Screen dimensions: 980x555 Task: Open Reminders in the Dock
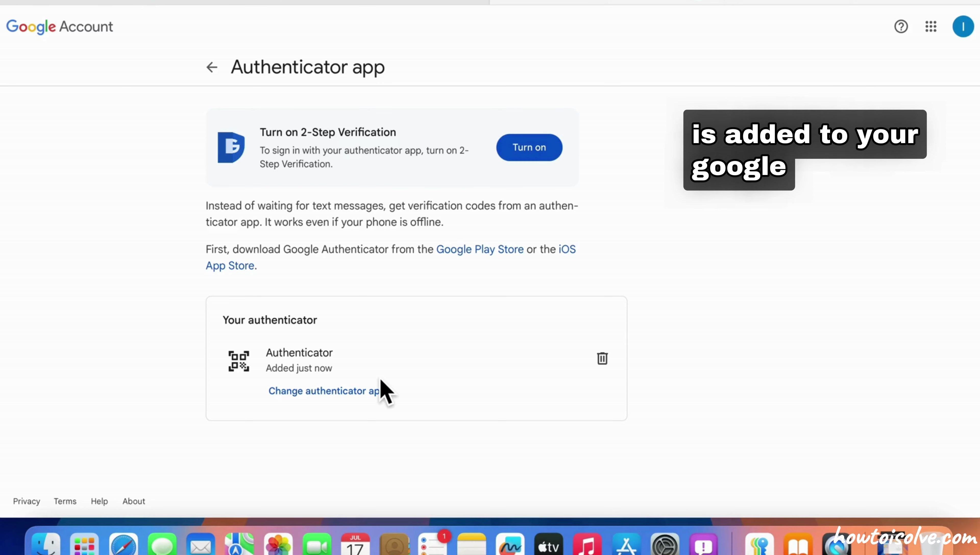(x=433, y=544)
